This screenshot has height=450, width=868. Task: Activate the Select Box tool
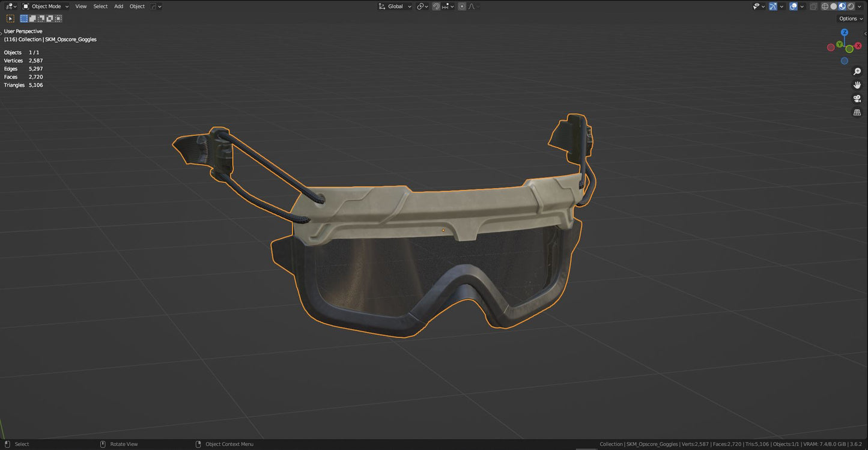24,19
